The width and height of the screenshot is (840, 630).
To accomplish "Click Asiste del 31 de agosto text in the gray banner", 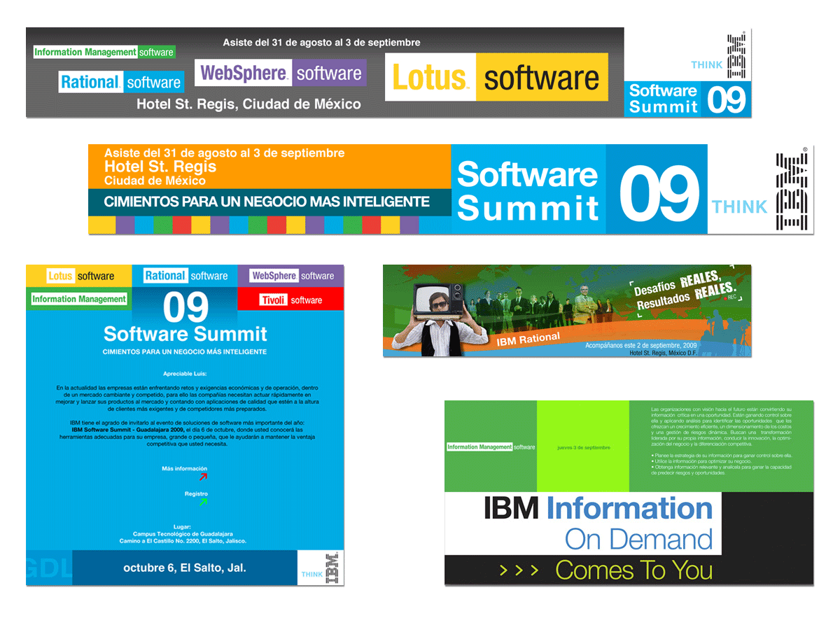I will coord(321,43).
